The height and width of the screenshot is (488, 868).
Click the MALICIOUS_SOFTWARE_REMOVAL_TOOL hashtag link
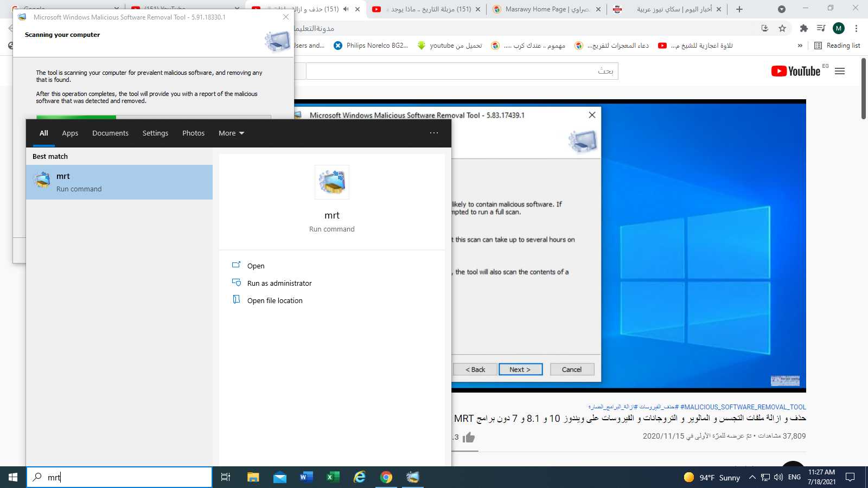[x=743, y=407]
